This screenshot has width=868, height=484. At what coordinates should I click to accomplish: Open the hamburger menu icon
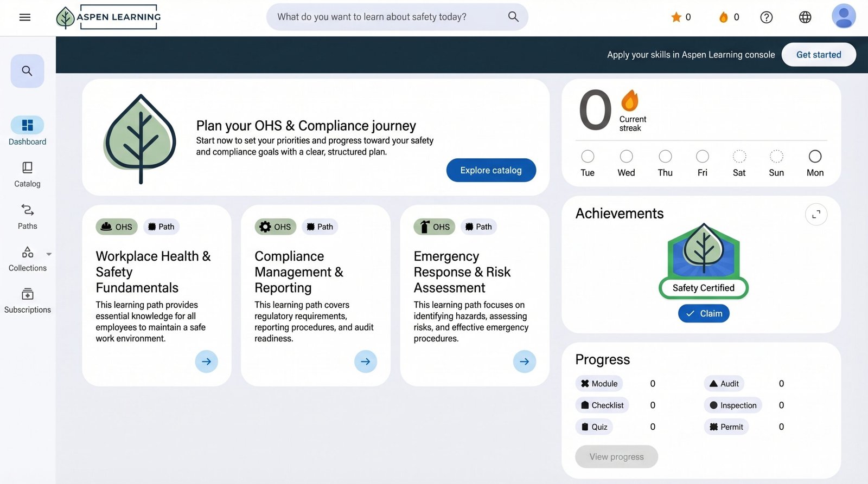25,17
